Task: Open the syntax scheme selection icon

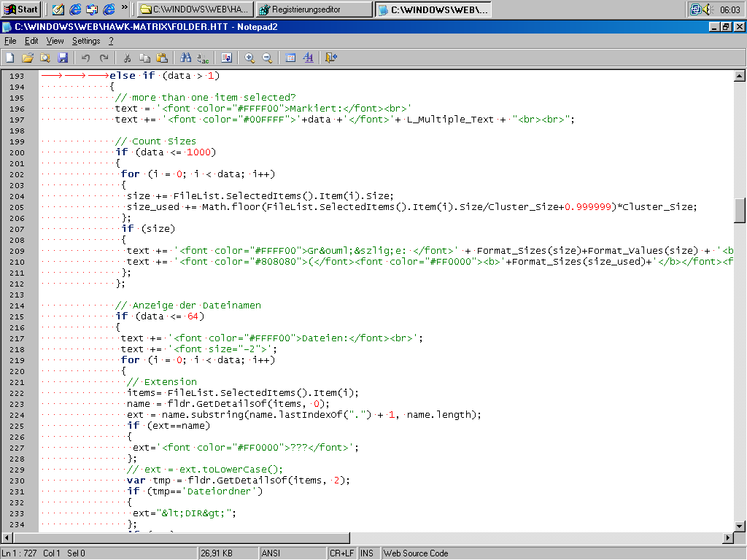Action: (x=290, y=58)
